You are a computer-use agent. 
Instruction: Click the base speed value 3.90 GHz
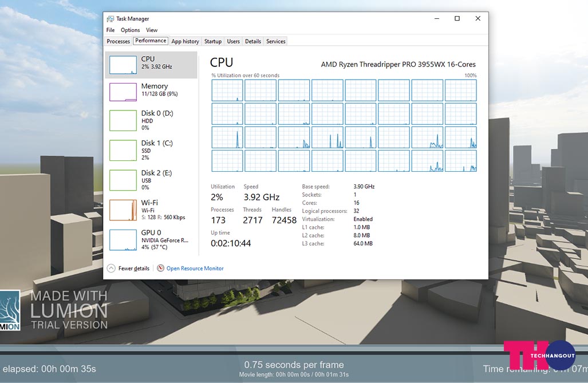click(x=364, y=187)
